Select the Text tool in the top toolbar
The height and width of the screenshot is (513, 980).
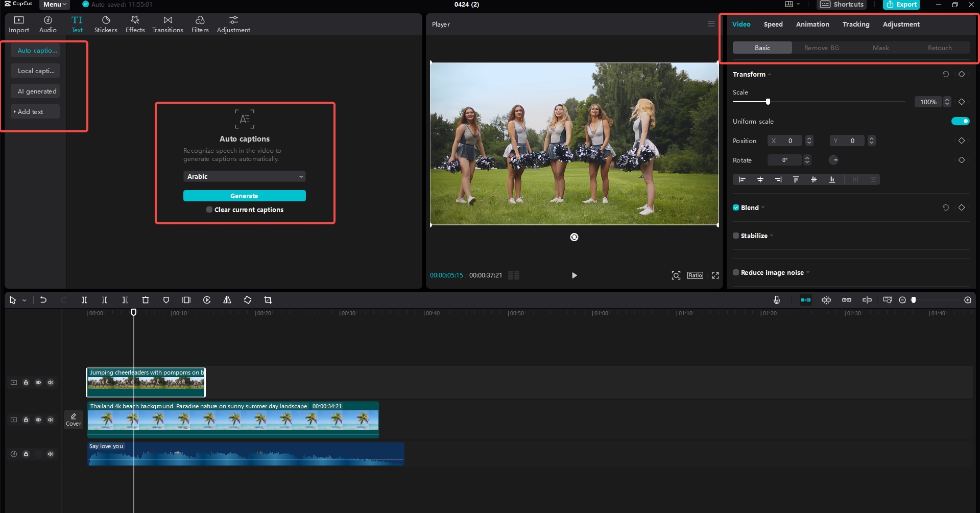point(77,24)
